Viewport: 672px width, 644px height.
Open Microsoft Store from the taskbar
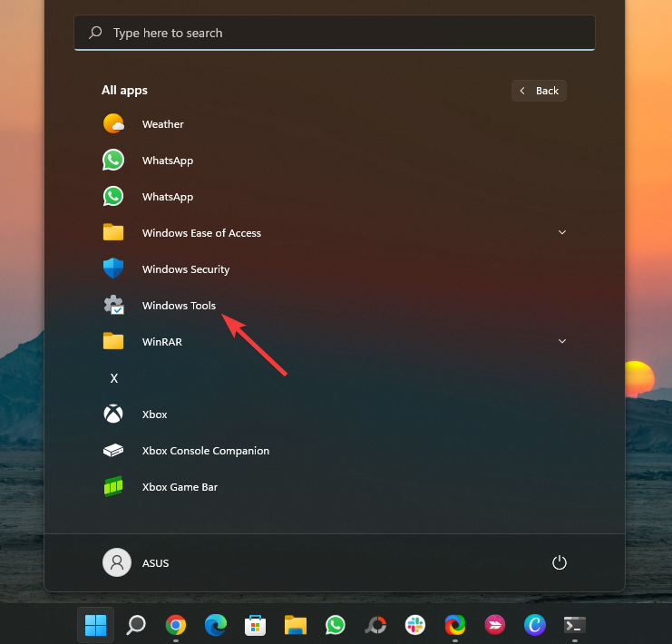click(256, 625)
